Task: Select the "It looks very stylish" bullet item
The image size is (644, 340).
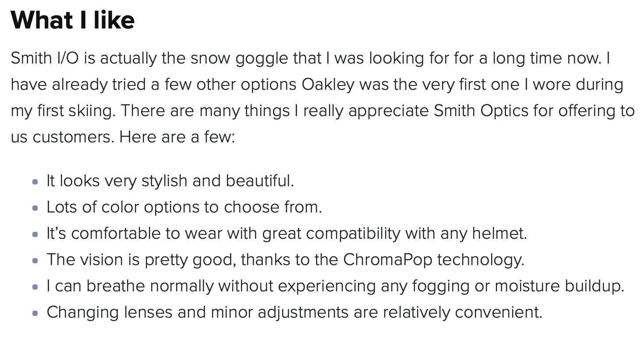Action: click(x=170, y=181)
